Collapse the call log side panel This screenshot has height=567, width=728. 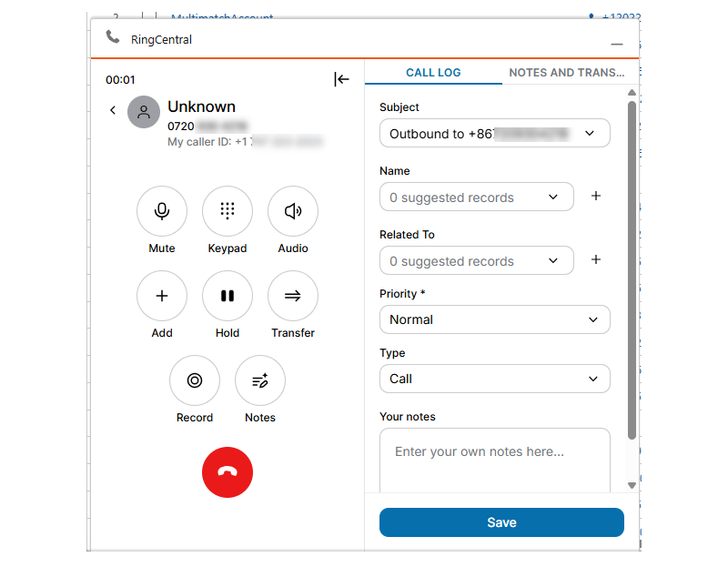click(x=341, y=79)
